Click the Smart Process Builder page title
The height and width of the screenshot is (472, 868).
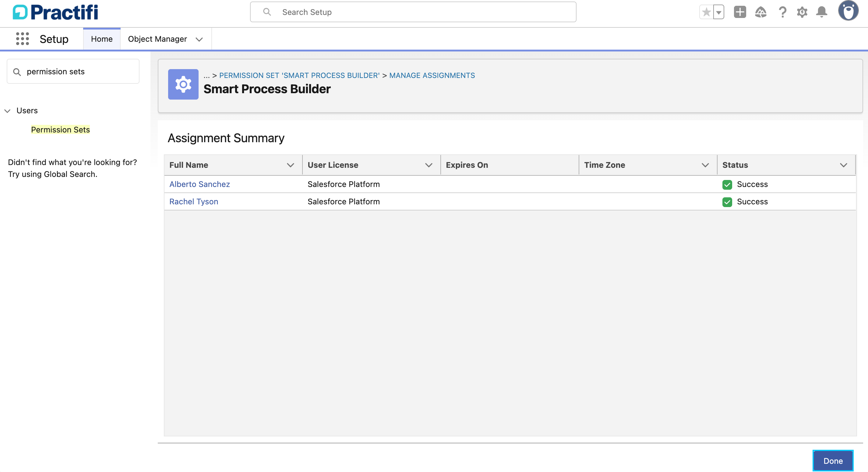click(267, 89)
